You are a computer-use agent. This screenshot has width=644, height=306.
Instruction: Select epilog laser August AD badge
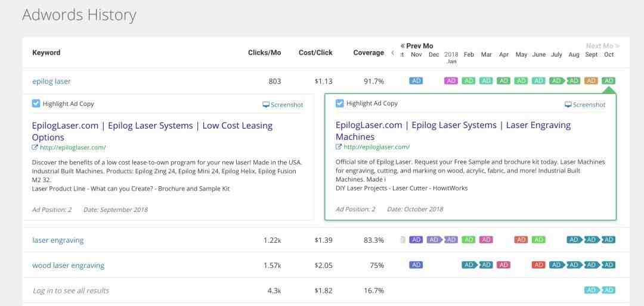pyautogui.click(x=574, y=81)
